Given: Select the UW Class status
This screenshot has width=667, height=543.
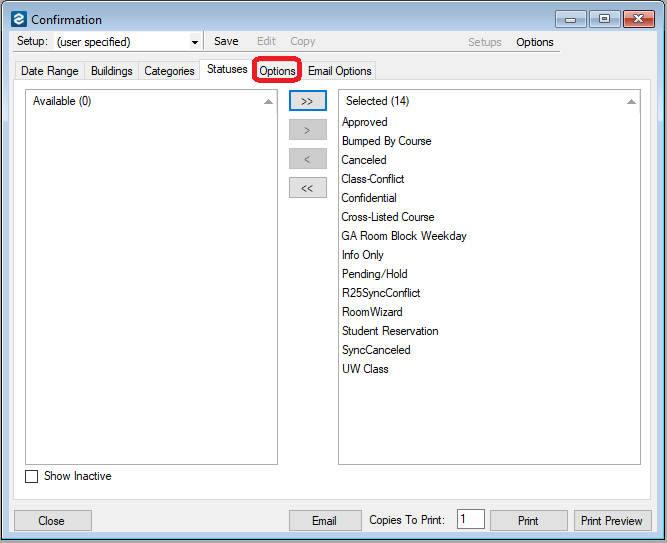Looking at the screenshot, I should coord(365,369).
